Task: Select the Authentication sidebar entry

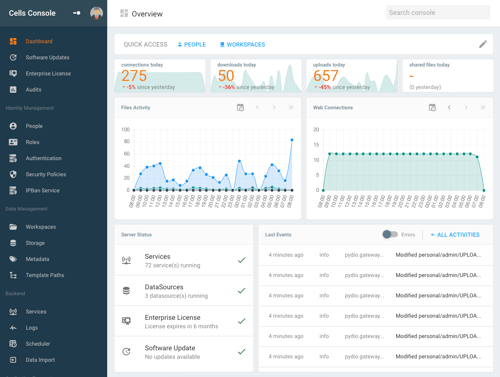Action: click(x=44, y=158)
